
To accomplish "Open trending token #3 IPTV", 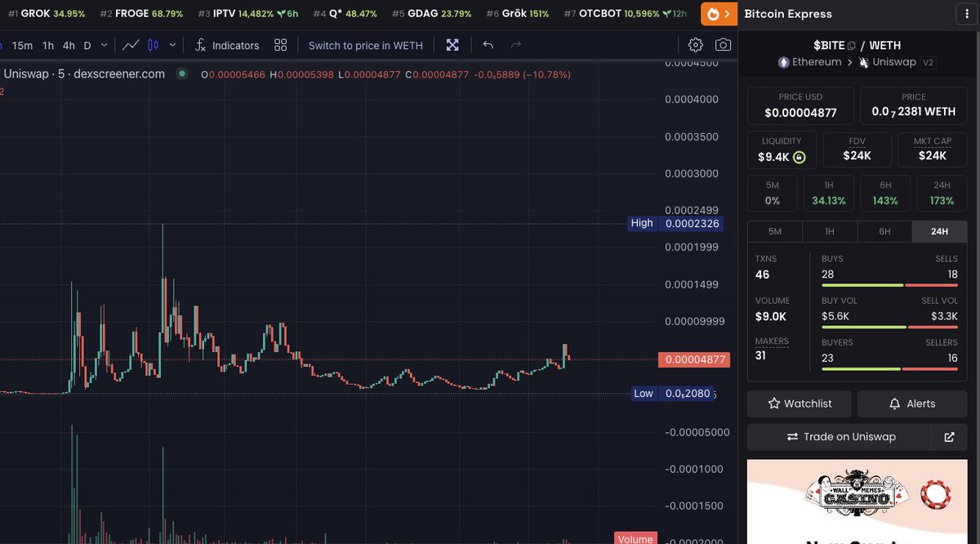I will (249, 14).
